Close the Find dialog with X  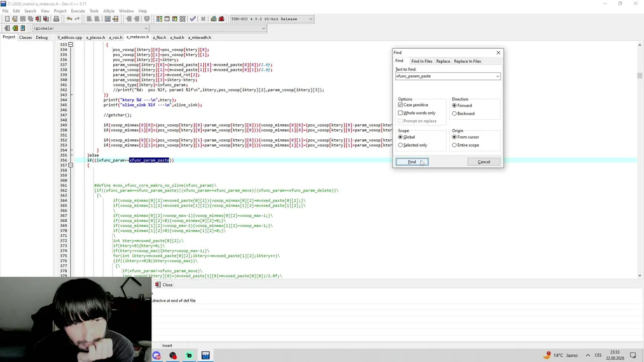(498, 52)
